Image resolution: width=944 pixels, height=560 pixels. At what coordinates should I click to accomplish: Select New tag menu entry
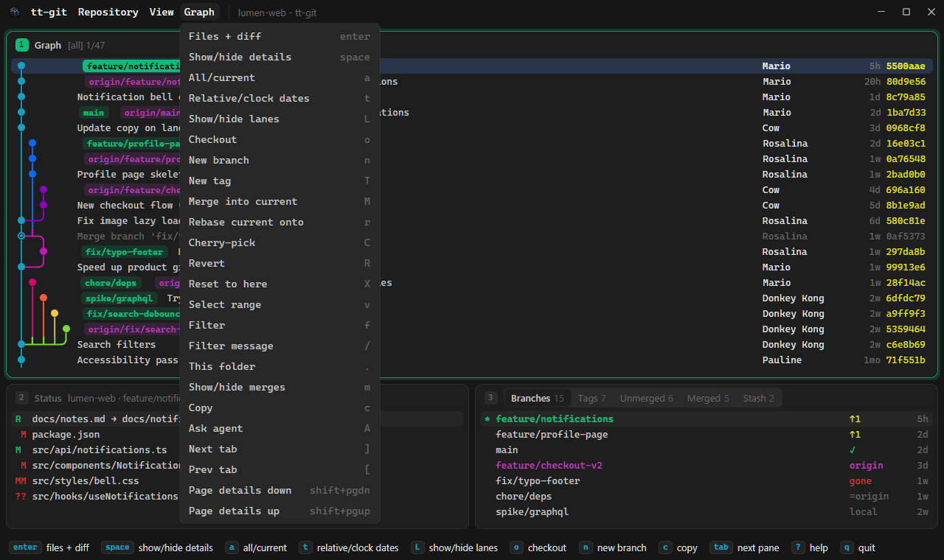[x=280, y=181]
